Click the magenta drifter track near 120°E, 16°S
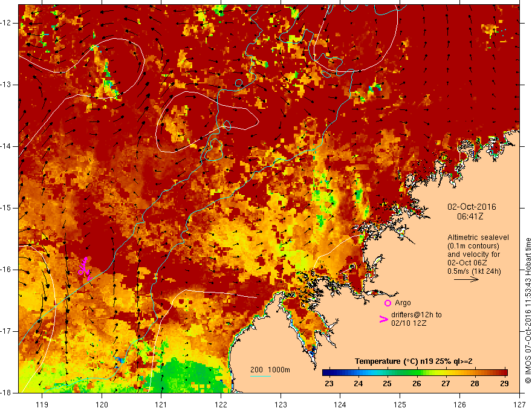This screenshot has height=411, width=532. tap(85, 268)
